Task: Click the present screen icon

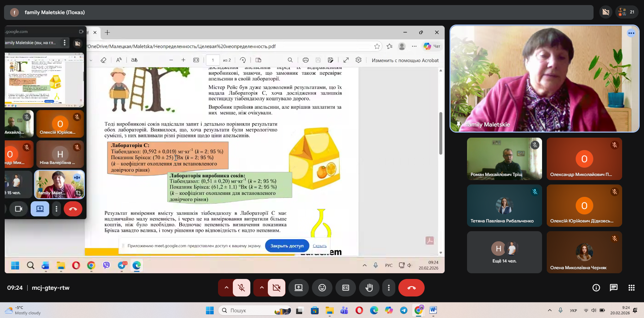Action: [x=298, y=288]
